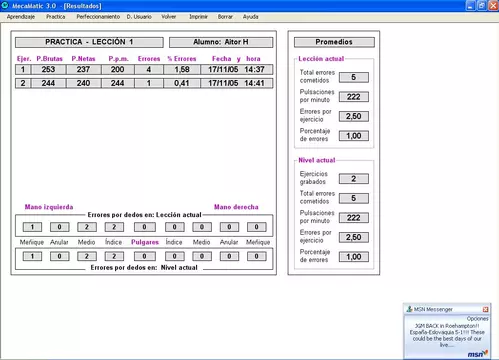The image size is (499, 360).
Task: Click the Mano izquierda label
Action: 49,207
